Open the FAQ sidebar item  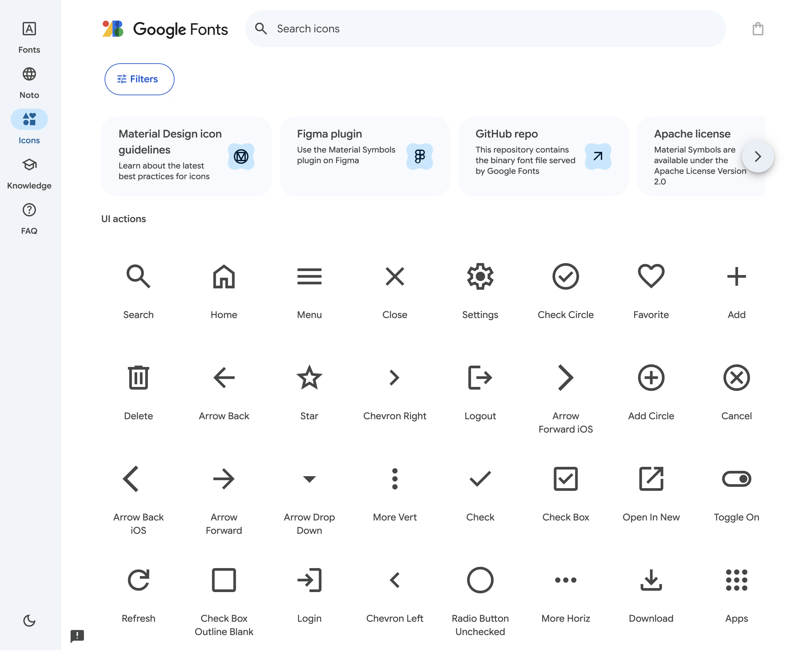29,218
